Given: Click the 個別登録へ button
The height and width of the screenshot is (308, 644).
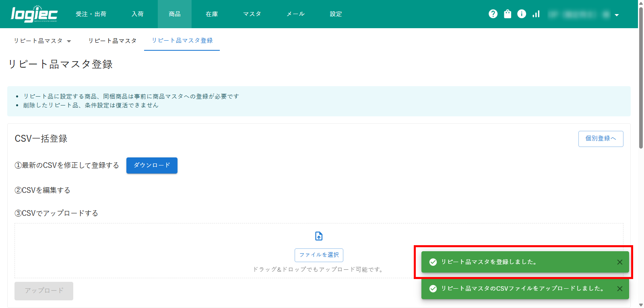Looking at the screenshot, I should tap(601, 138).
